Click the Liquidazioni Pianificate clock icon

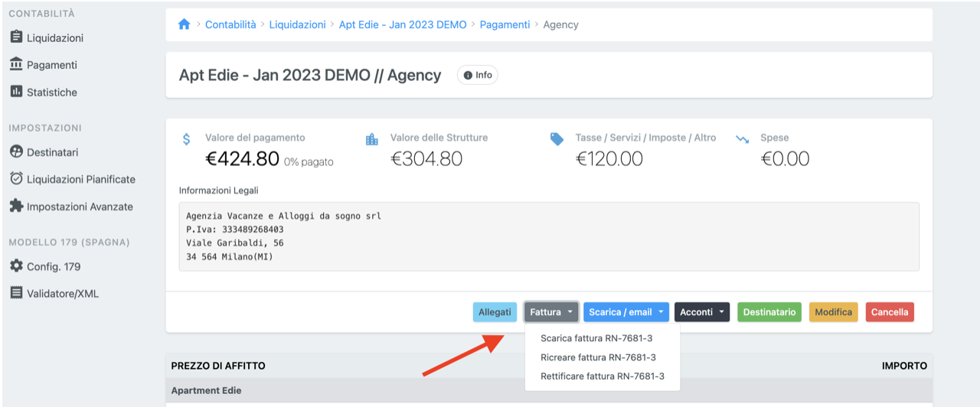click(x=16, y=179)
